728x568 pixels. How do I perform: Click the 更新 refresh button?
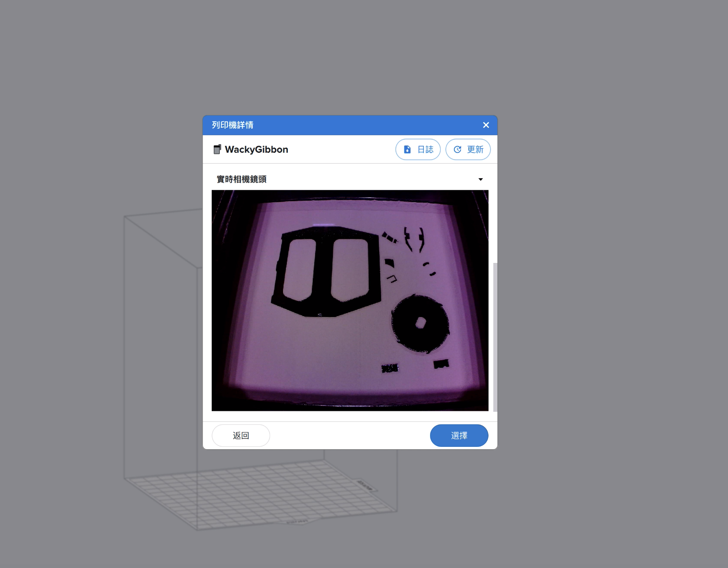tap(468, 149)
